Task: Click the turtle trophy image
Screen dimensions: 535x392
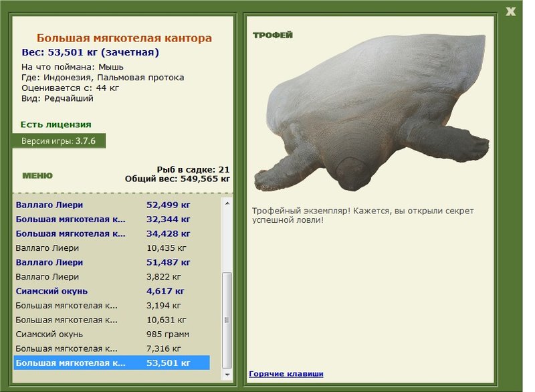Action: coord(371,112)
